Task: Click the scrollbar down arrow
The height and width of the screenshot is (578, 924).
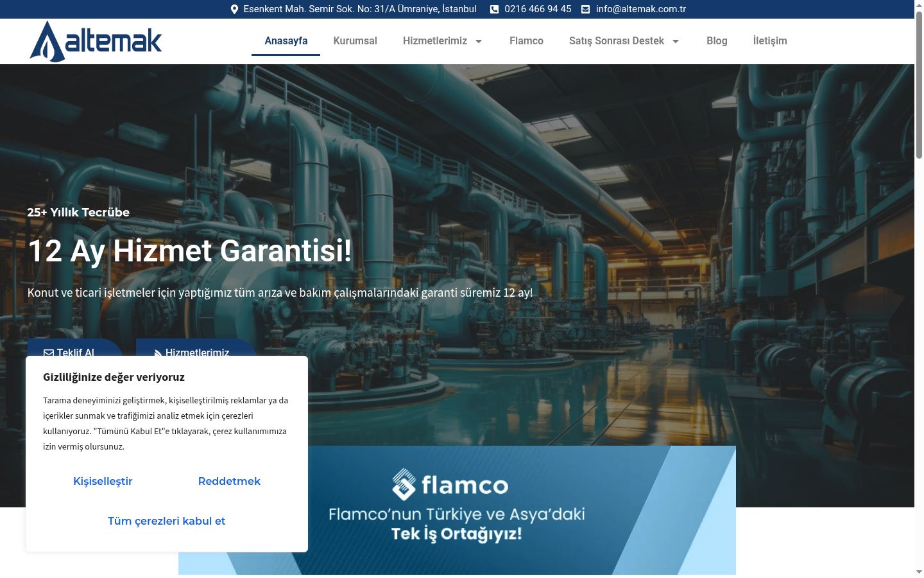Action: pyautogui.click(x=919, y=572)
